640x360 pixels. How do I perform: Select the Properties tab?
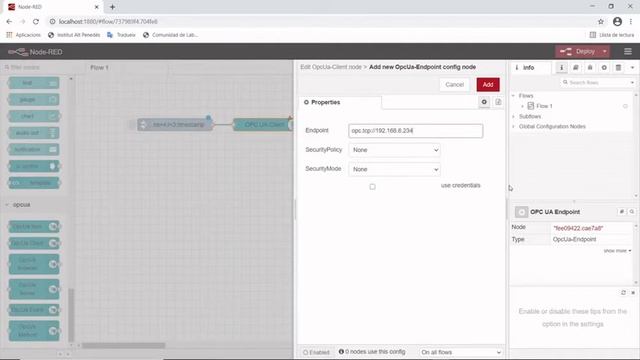[340, 102]
